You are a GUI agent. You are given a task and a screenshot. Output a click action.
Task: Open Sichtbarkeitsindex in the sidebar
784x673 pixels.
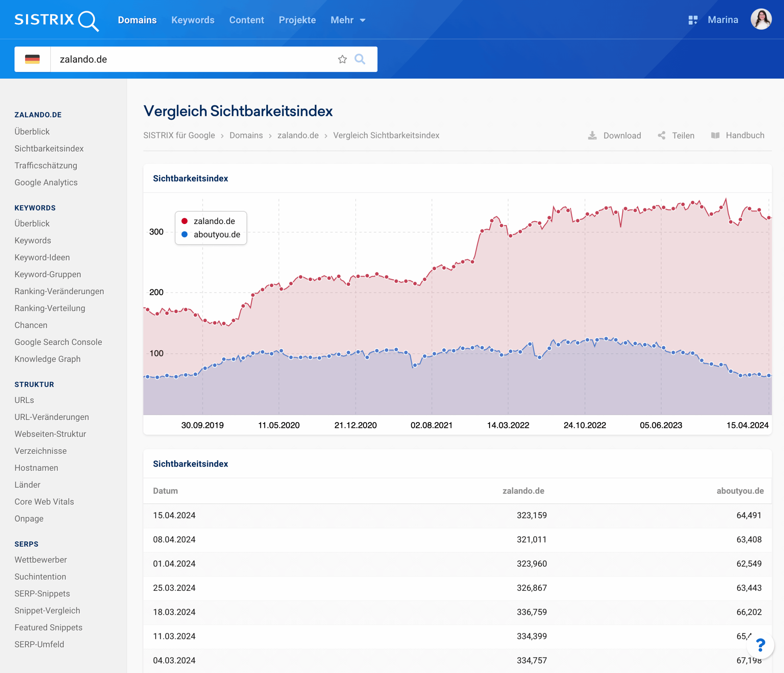[x=49, y=149]
